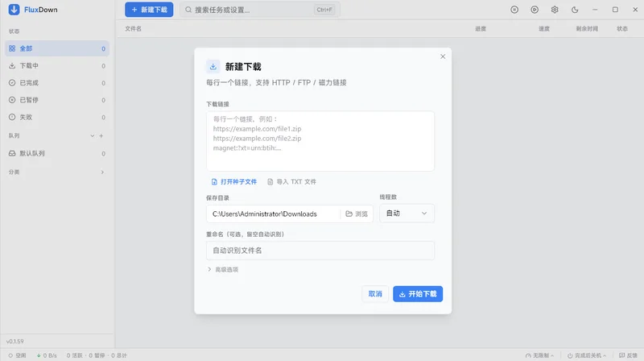Screen dimensions: 644x361
Task: Select the 全部 filter in the sidebar
Action: tap(57, 48)
